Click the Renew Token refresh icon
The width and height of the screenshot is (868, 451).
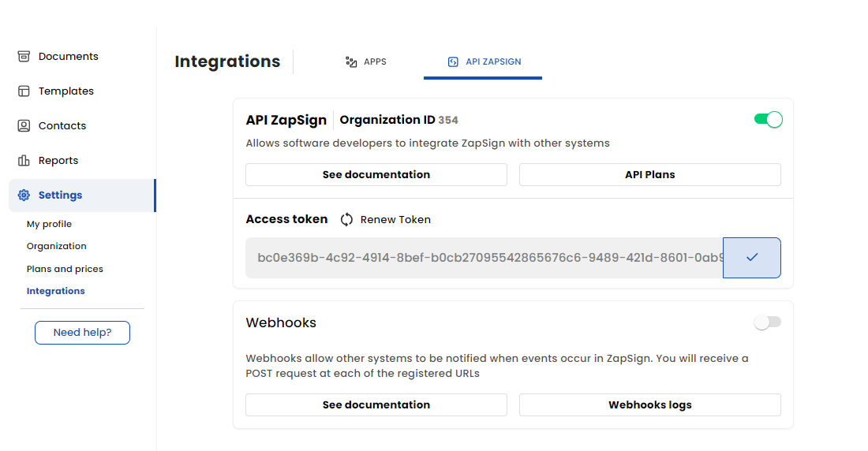pos(346,220)
